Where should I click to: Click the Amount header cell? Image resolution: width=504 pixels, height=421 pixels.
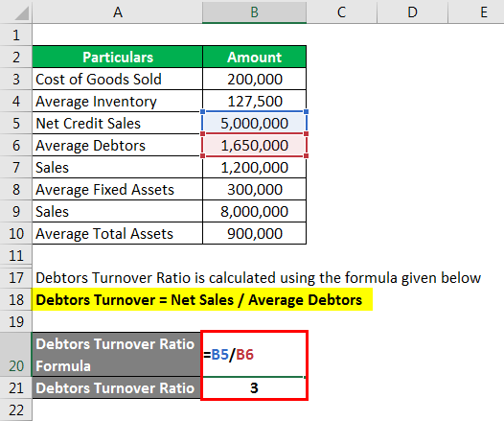pyautogui.click(x=254, y=57)
